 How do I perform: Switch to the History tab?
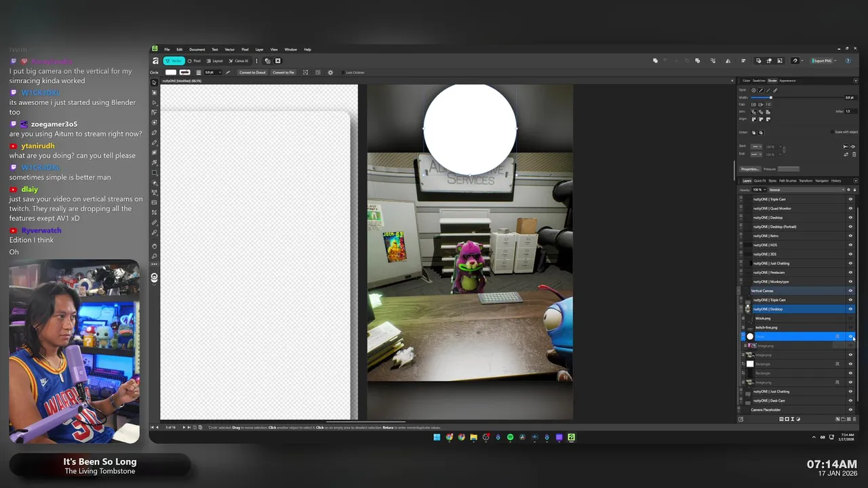click(836, 181)
